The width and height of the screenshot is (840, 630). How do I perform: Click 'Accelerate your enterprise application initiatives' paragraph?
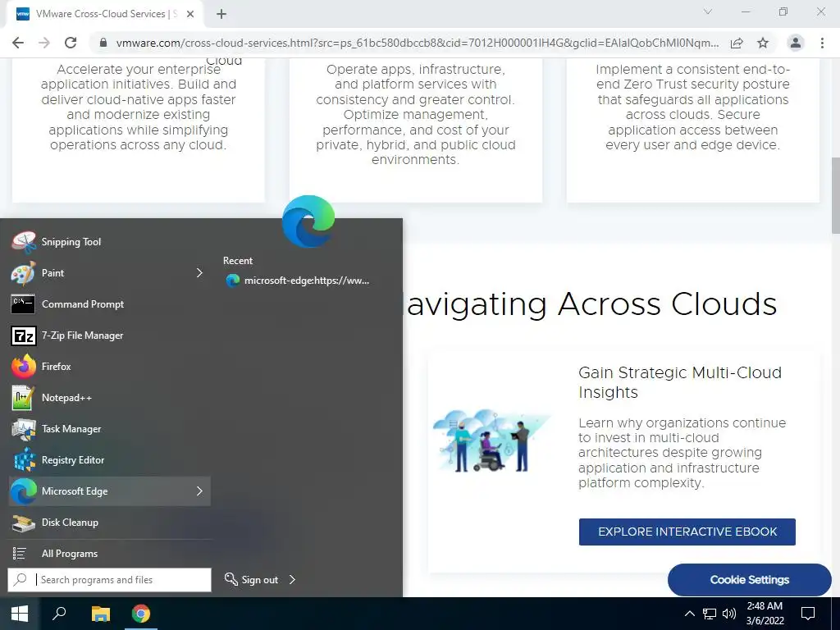click(x=138, y=107)
